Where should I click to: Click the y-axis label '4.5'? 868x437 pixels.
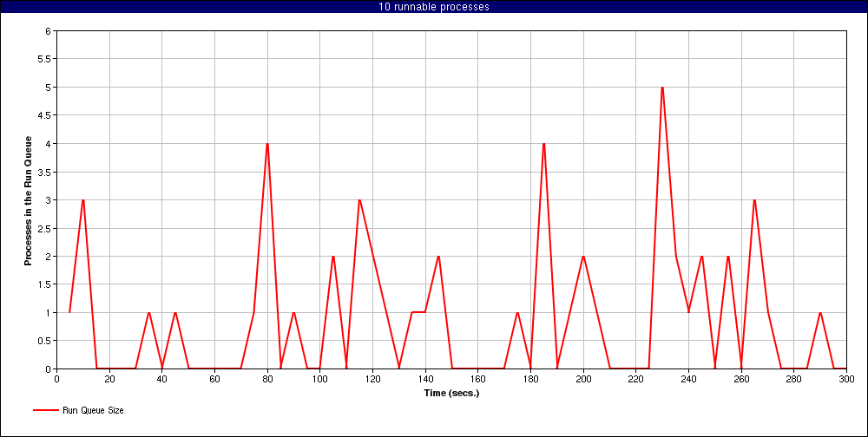[x=45, y=115]
